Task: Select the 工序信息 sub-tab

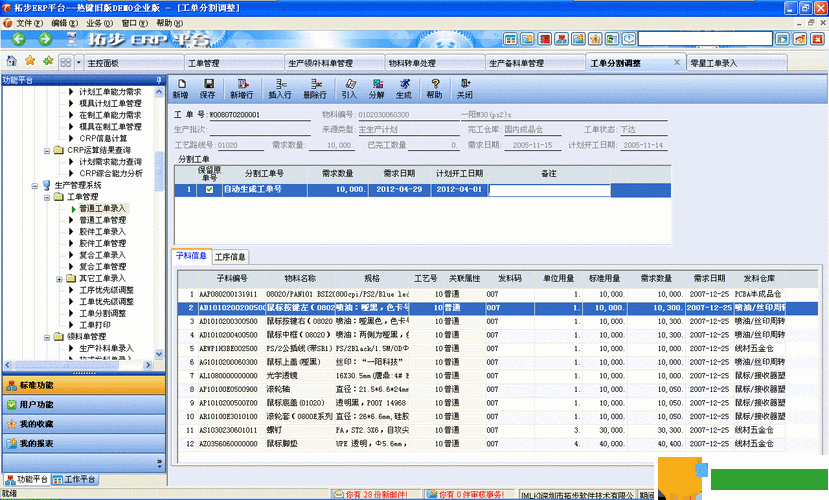Action: 230,257
